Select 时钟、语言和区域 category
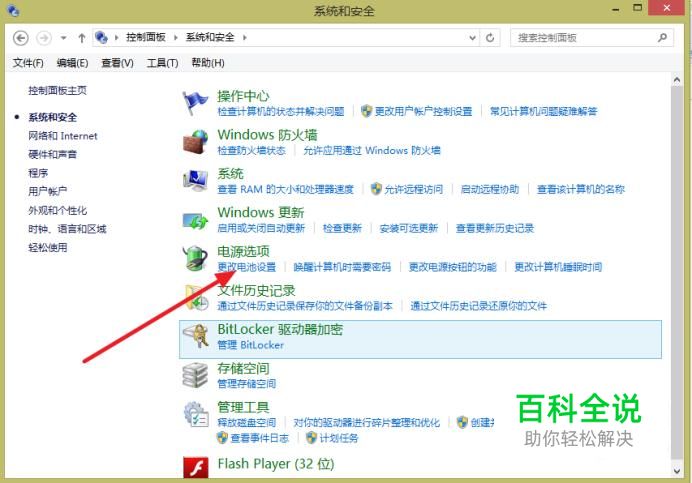Viewport: 692px width, 483px height. (x=67, y=229)
